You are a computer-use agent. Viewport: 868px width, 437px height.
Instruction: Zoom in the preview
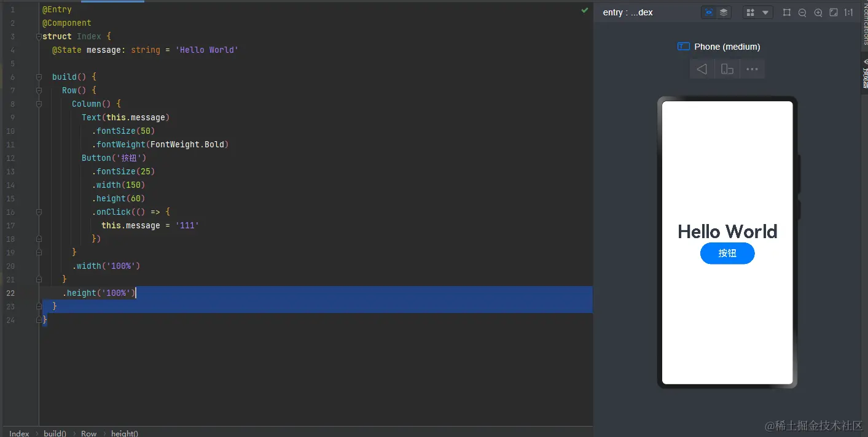[818, 12]
